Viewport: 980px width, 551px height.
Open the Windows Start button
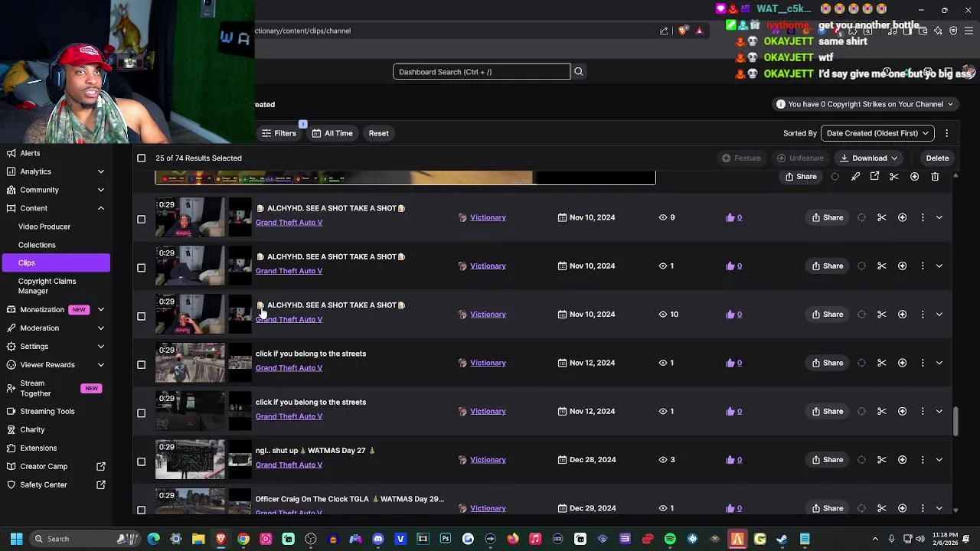(16, 539)
